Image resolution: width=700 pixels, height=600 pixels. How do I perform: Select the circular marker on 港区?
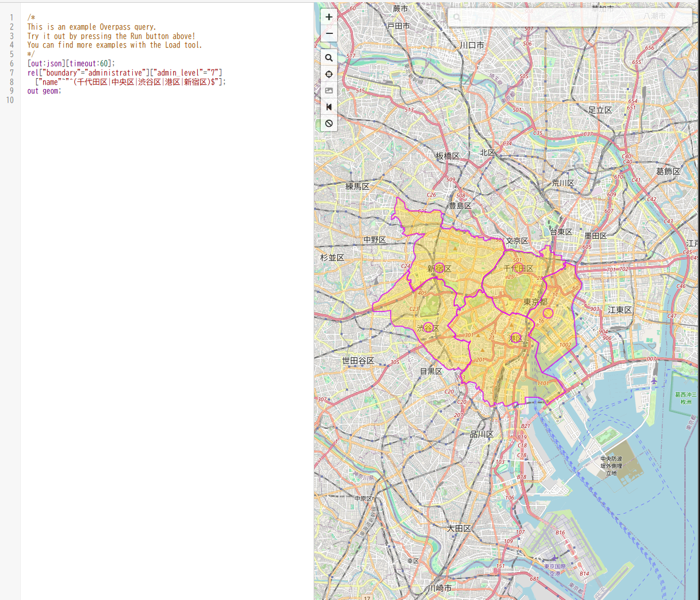coord(516,338)
